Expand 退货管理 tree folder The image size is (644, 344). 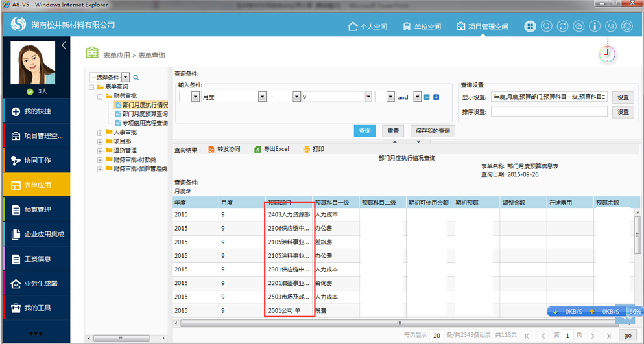[100, 151]
